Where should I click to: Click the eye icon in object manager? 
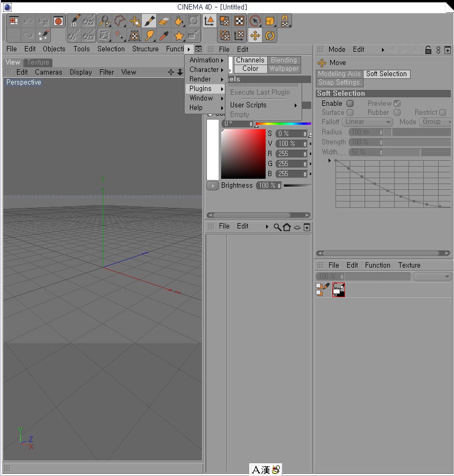click(297, 227)
